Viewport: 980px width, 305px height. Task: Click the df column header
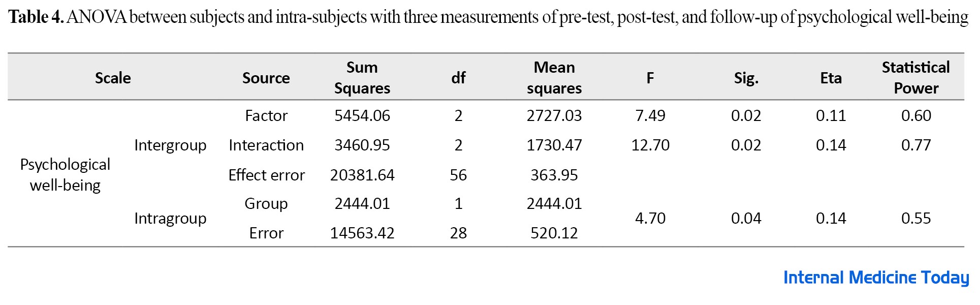tap(458, 78)
